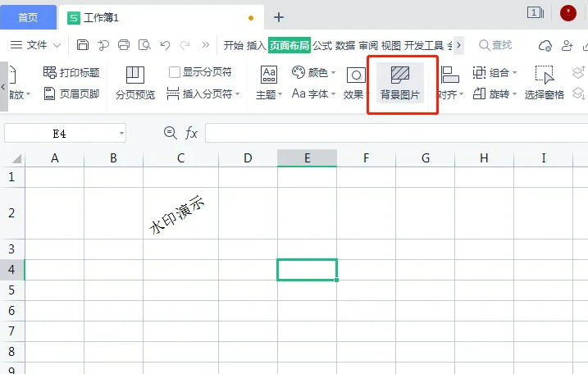
Task: Select row 2 header
Action: 12,213
